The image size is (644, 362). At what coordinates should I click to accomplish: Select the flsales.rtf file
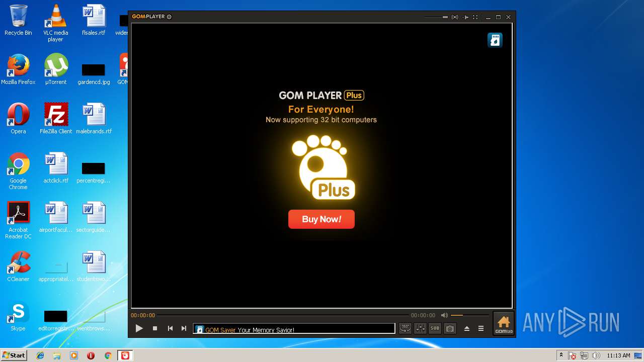(x=94, y=20)
